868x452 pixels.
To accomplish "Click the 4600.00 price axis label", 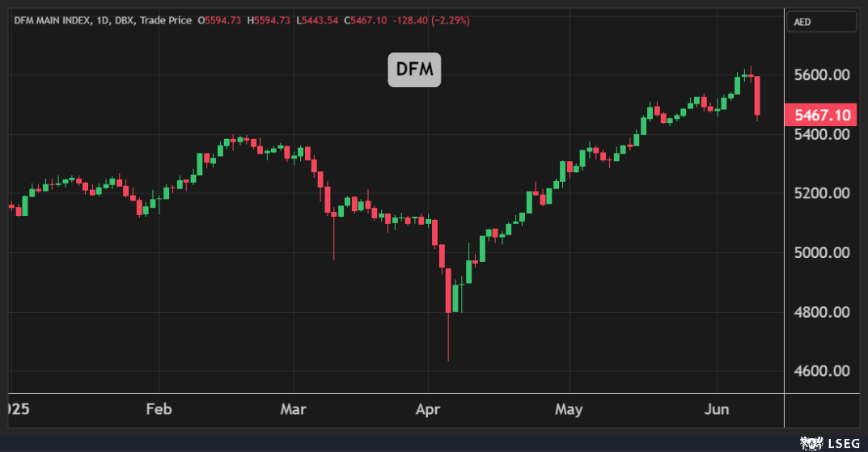I will click(x=822, y=371).
